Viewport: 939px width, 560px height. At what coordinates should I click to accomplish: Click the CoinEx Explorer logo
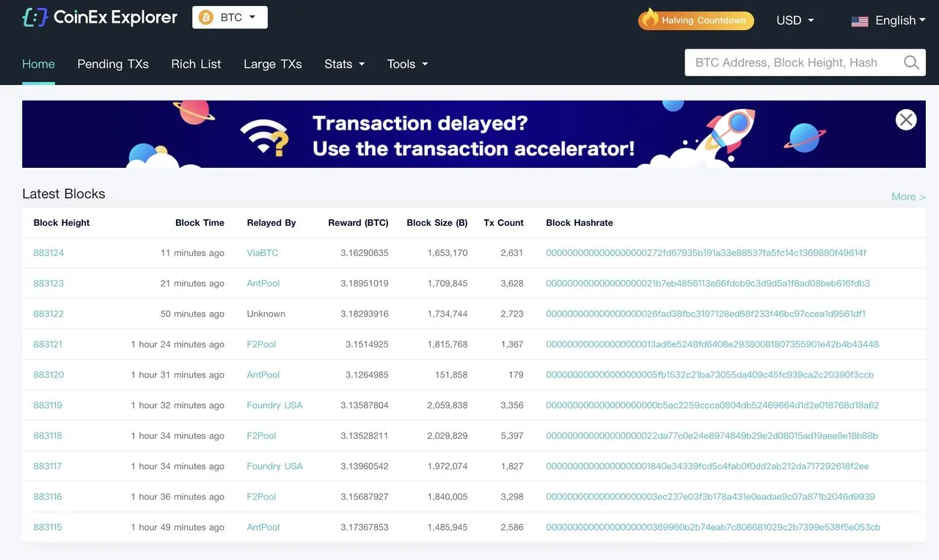[100, 18]
